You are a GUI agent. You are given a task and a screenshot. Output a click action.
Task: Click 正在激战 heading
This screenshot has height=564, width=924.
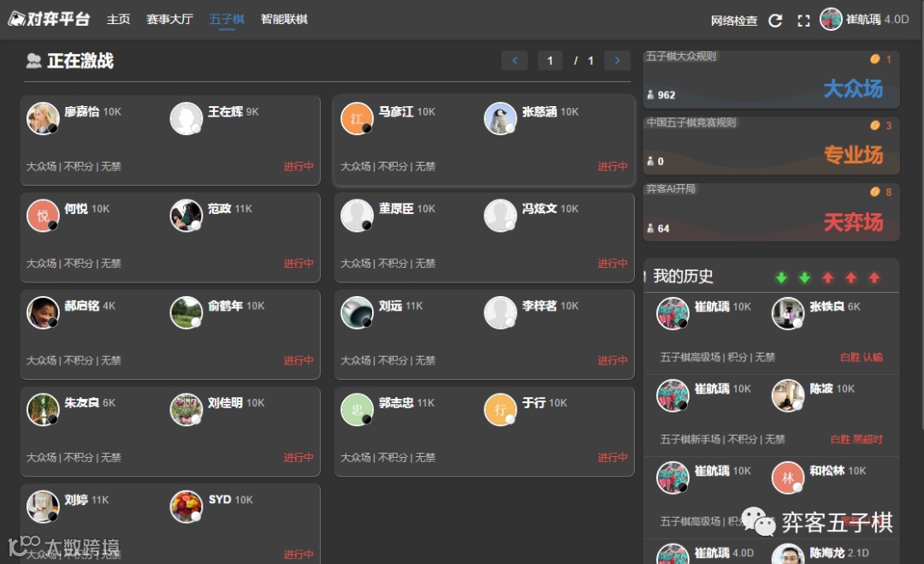tap(80, 61)
